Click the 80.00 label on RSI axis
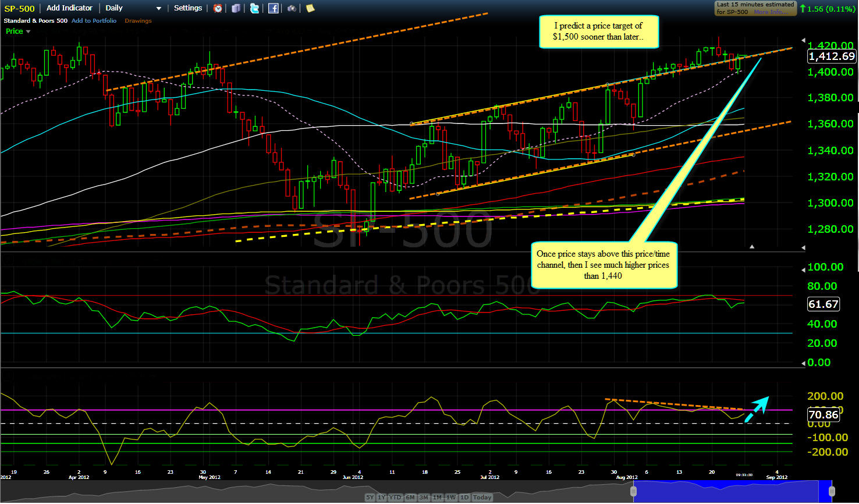This screenshot has width=859, height=504. tap(822, 286)
